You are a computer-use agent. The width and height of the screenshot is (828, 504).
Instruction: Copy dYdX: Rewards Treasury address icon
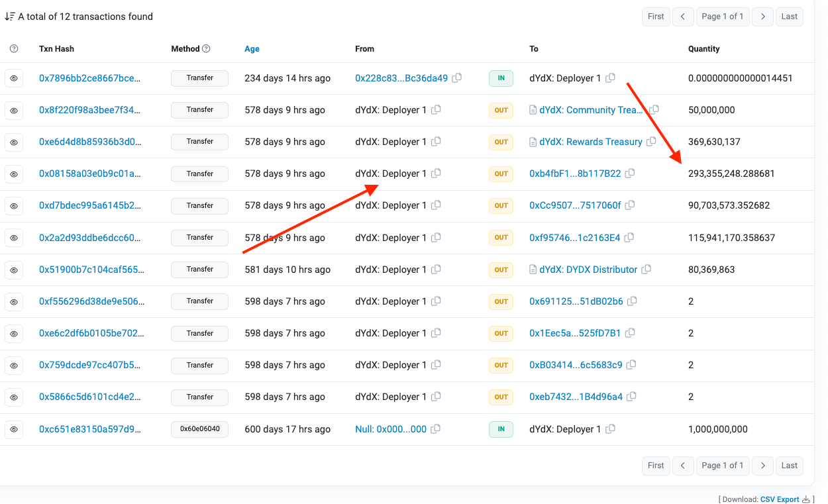point(651,141)
